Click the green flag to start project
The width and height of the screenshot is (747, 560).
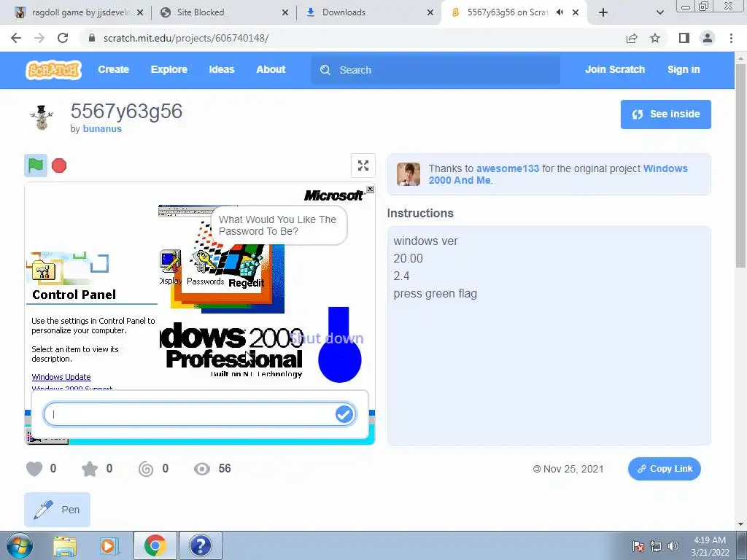tap(36, 166)
